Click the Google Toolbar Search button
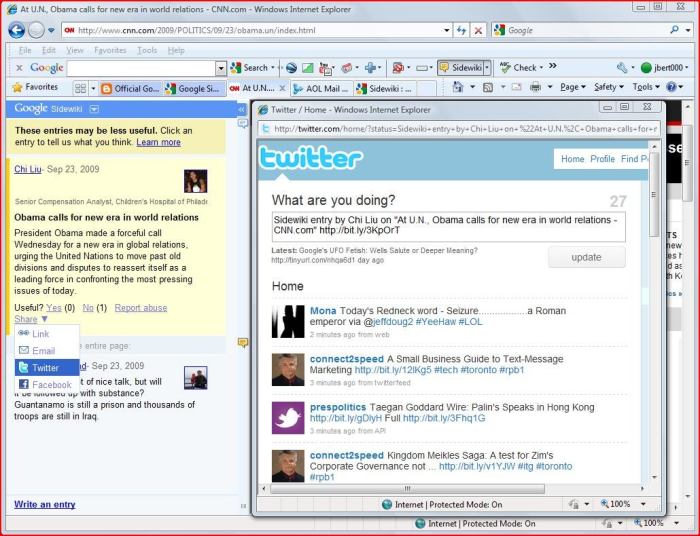Image resolution: width=700 pixels, height=536 pixels. (249, 68)
